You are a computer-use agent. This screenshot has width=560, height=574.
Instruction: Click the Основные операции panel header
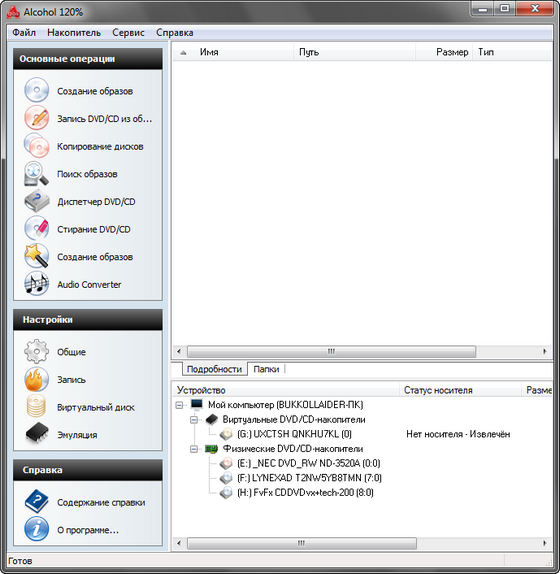tap(88, 59)
